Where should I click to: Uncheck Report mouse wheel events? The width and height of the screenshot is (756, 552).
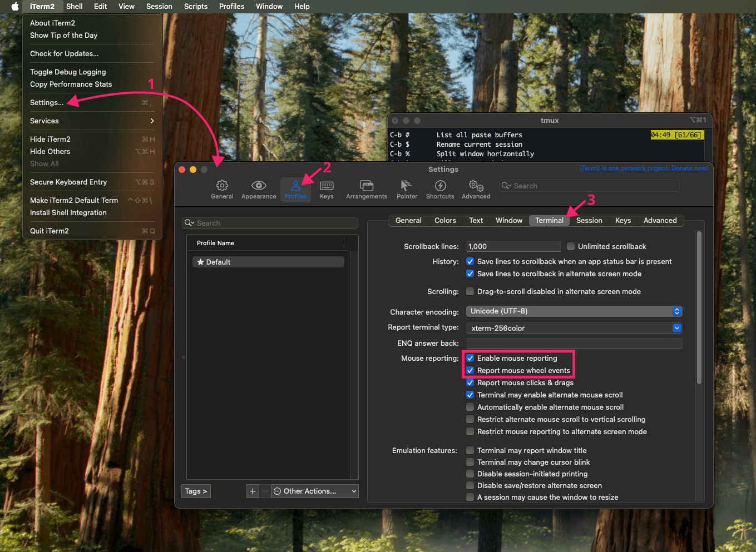click(470, 370)
